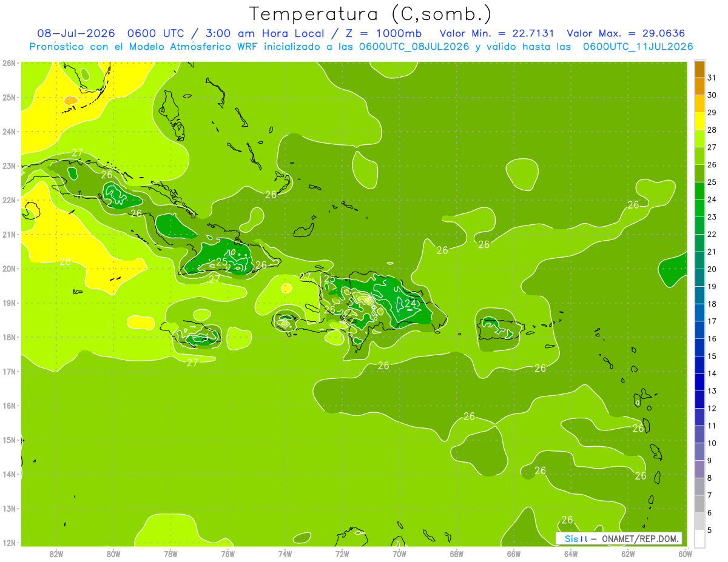Pick the yellow legend swatch between 28 and 29
The width and height of the screenshot is (728, 562).
699,121
